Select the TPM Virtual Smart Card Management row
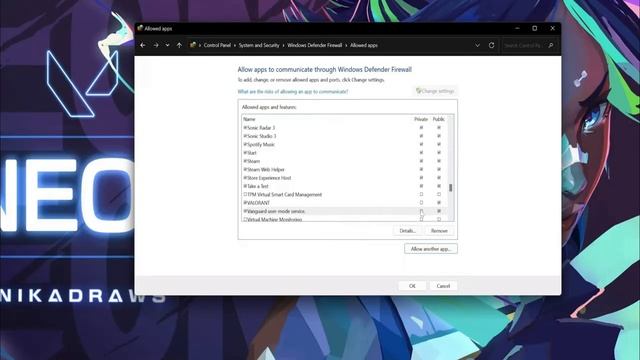 coord(344,194)
